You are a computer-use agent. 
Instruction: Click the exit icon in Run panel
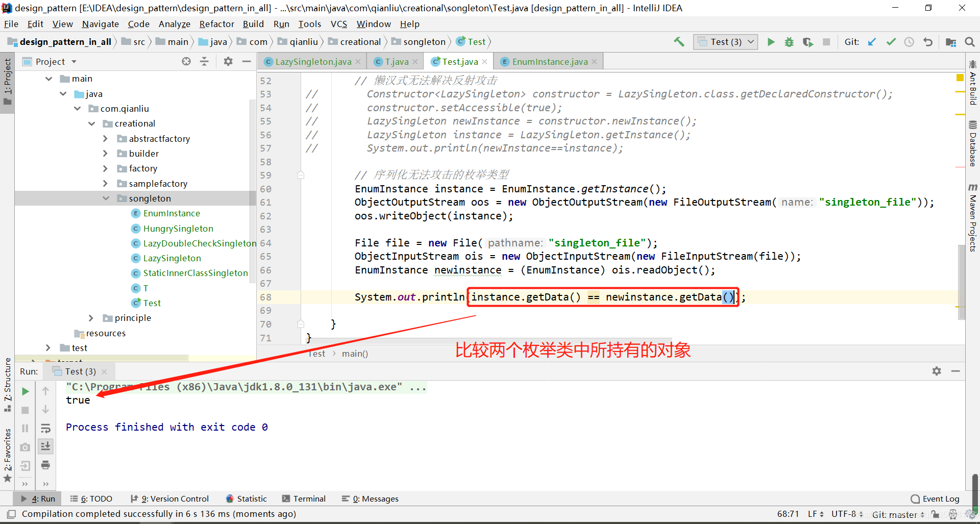click(x=25, y=465)
